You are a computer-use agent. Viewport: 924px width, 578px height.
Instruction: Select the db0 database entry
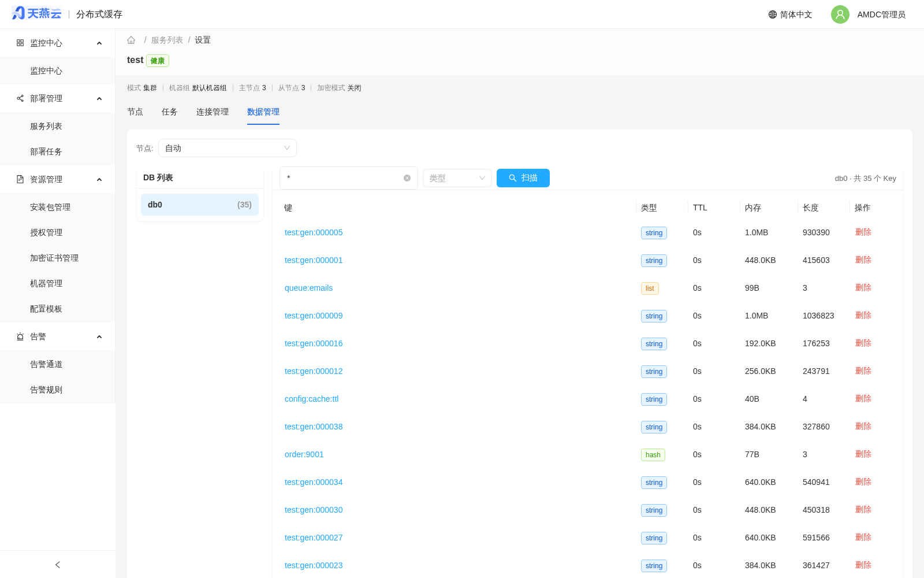pos(200,205)
